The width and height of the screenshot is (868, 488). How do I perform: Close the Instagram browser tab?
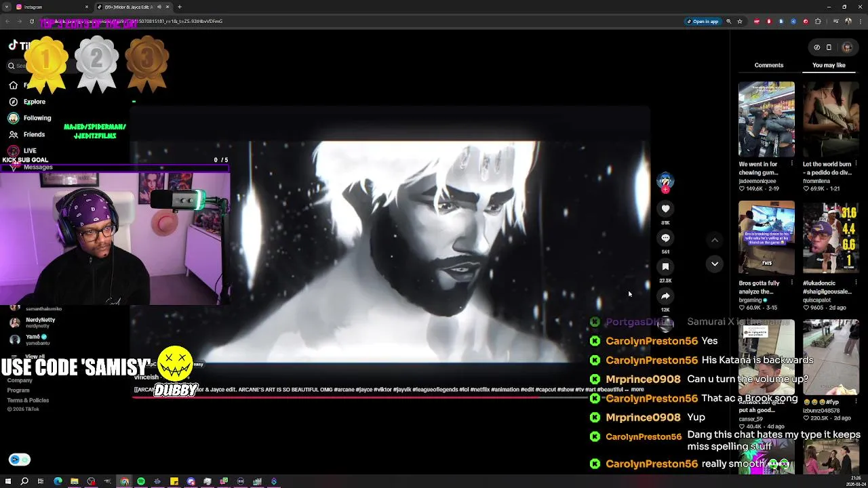pyautogui.click(x=86, y=7)
